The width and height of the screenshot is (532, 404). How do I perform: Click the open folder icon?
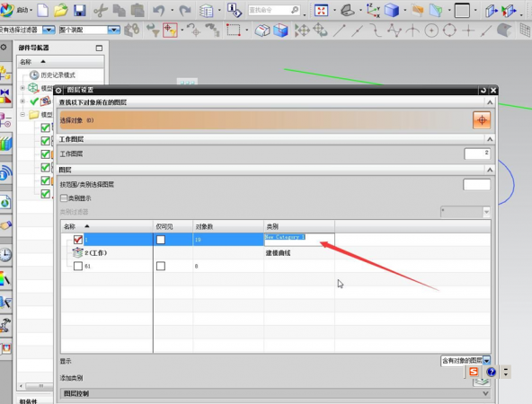(61, 10)
